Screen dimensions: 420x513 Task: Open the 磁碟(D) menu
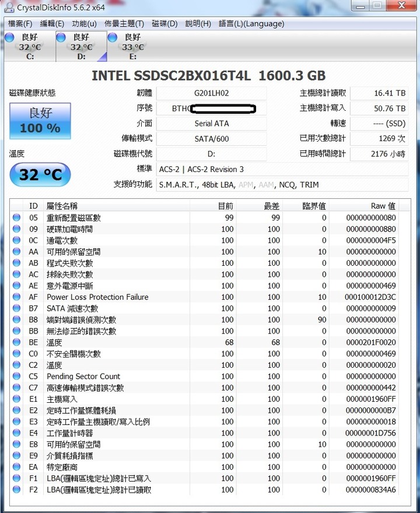click(164, 23)
